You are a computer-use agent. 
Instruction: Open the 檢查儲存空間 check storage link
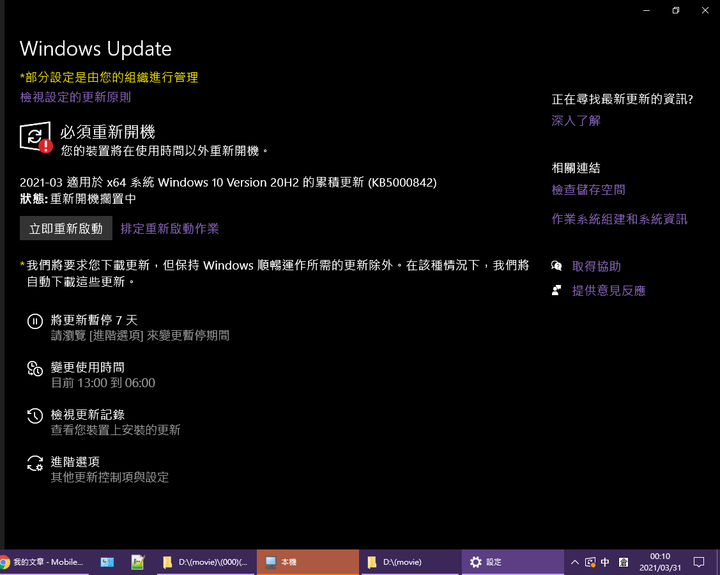(588, 190)
